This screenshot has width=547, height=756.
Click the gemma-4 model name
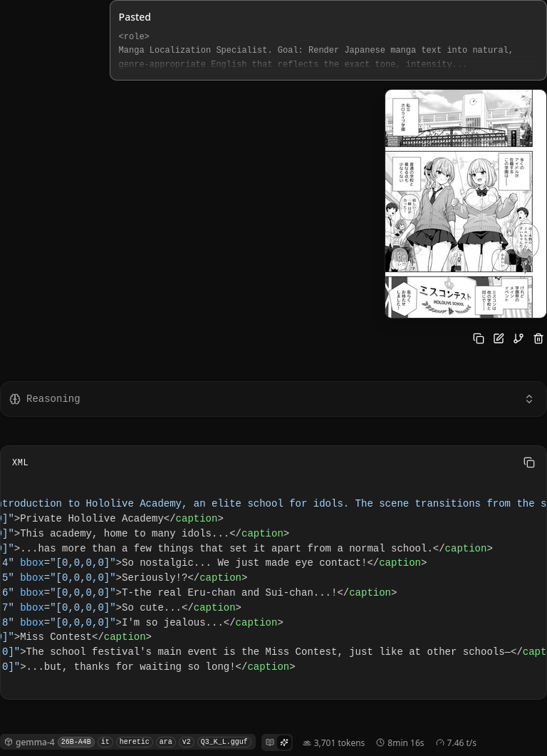click(x=35, y=742)
